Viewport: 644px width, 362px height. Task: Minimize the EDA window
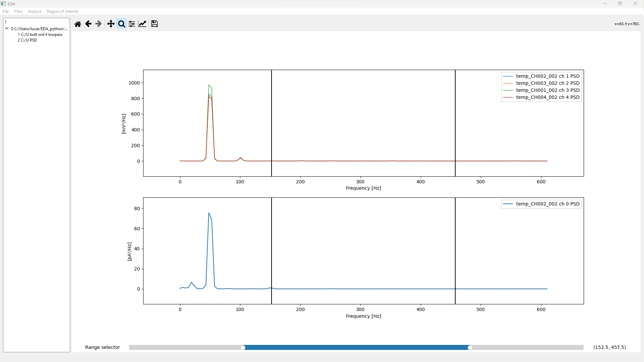(x=605, y=4)
